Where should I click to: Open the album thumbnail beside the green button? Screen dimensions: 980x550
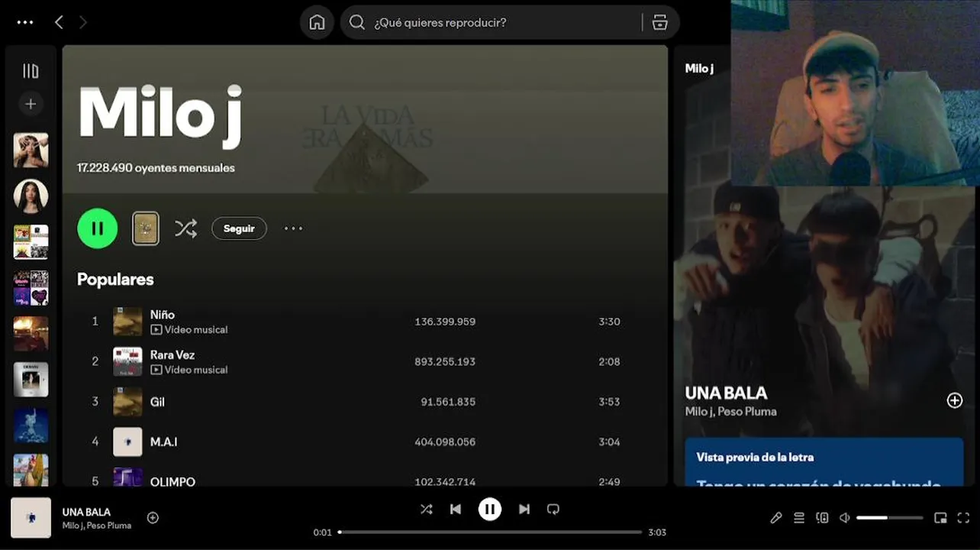pyautogui.click(x=146, y=228)
